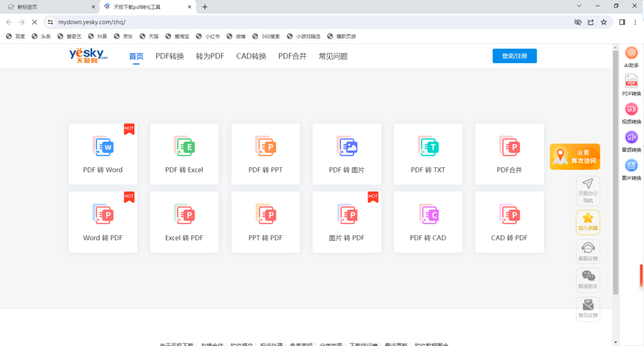This screenshot has height=346, width=644.
Task: Open the 百度 bookmark
Action: (16, 36)
